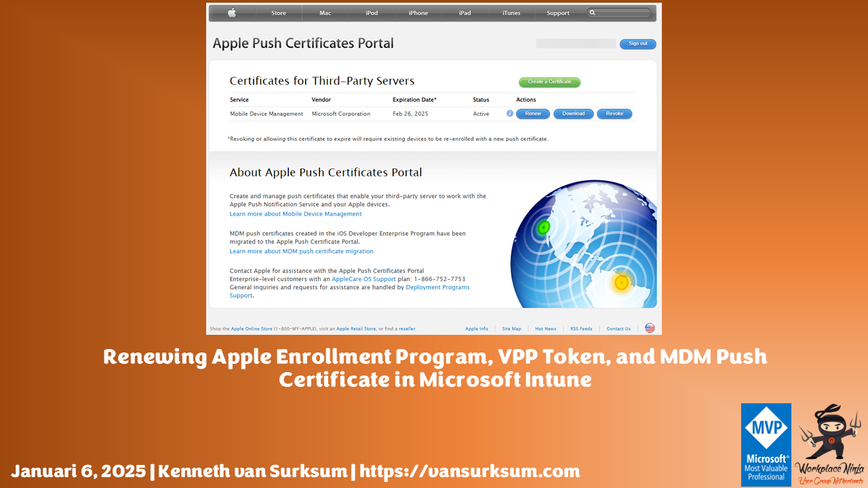This screenshot has height=488, width=868.
Task: Open the Support section
Action: coord(558,13)
